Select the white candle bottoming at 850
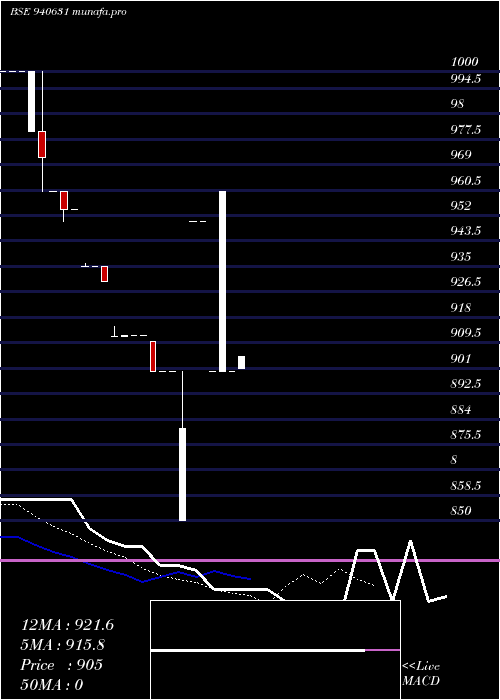 pos(182,474)
